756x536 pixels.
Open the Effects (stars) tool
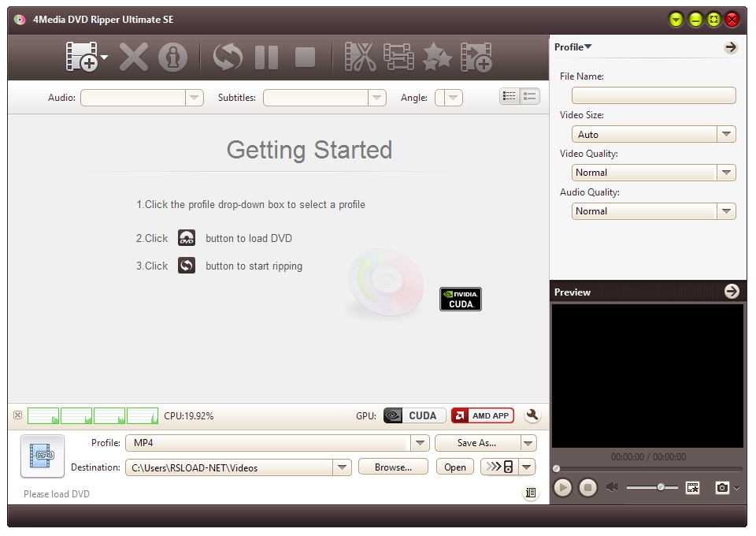[x=437, y=57]
